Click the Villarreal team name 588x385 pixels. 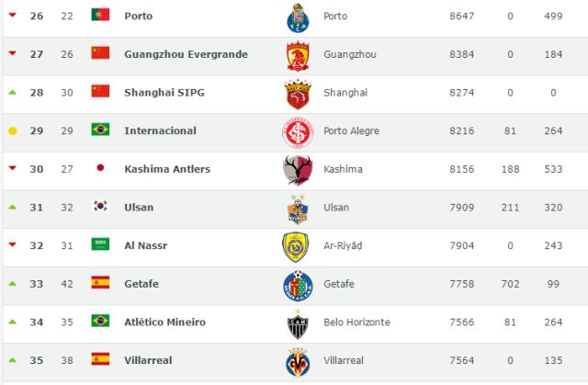click(148, 360)
